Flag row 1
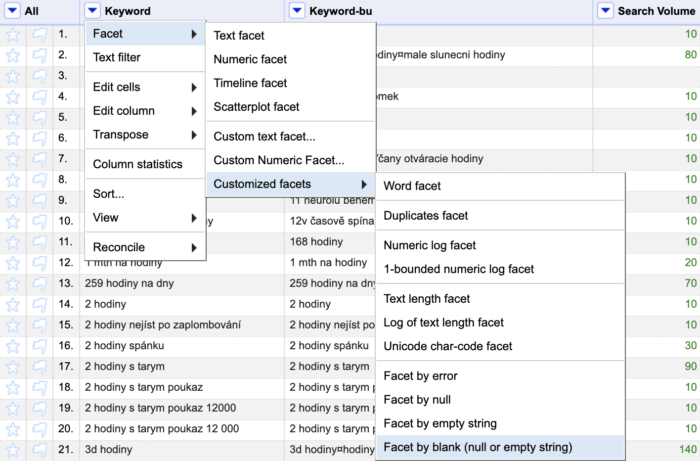Screen dimensions: 700x461 pos(40,34)
